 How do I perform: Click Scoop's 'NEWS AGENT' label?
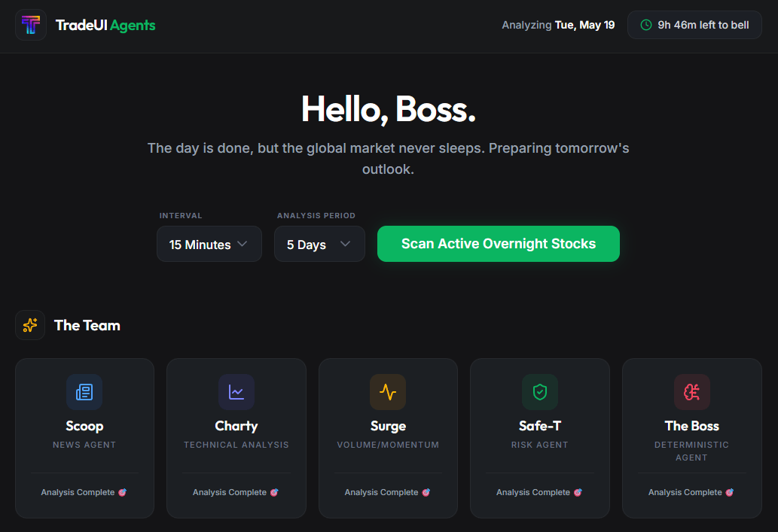pyautogui.click(x=84, y=445)
